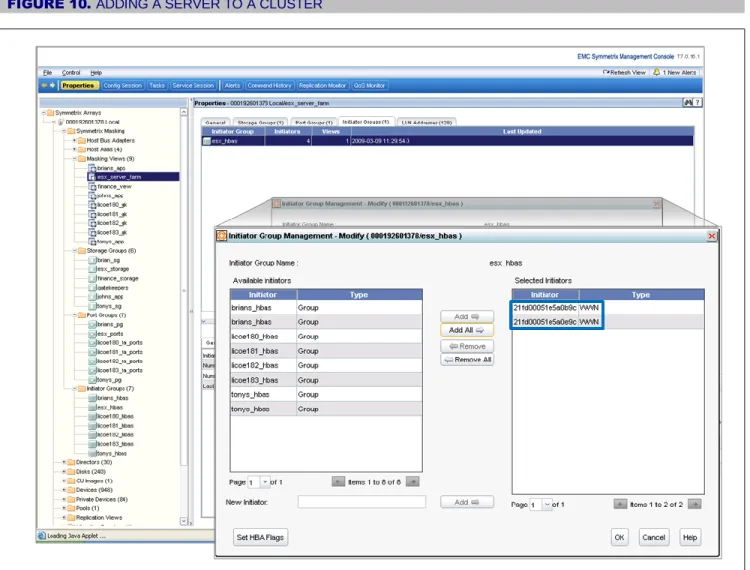
Task: Collapse the Masking Views (9) node
Action: (x=75, y=159)
